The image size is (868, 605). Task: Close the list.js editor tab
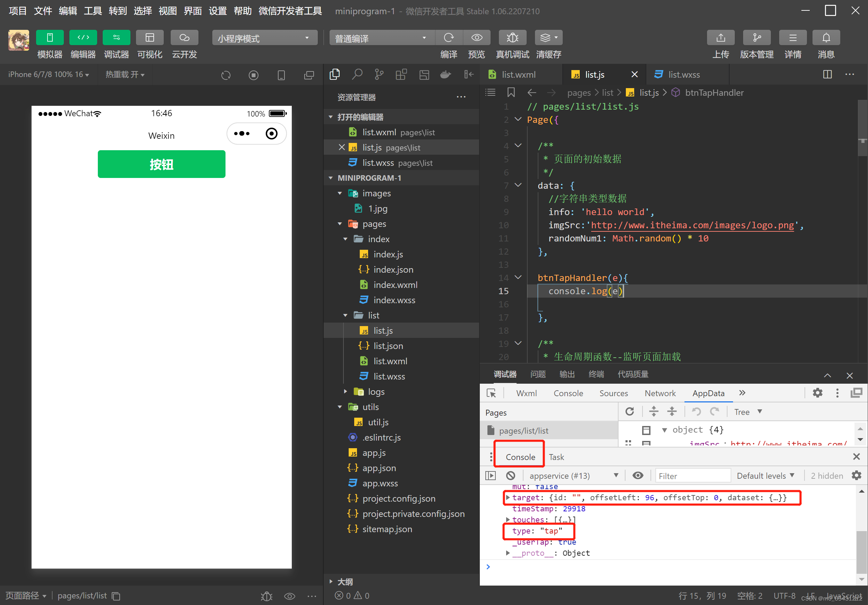pos(635,75)
